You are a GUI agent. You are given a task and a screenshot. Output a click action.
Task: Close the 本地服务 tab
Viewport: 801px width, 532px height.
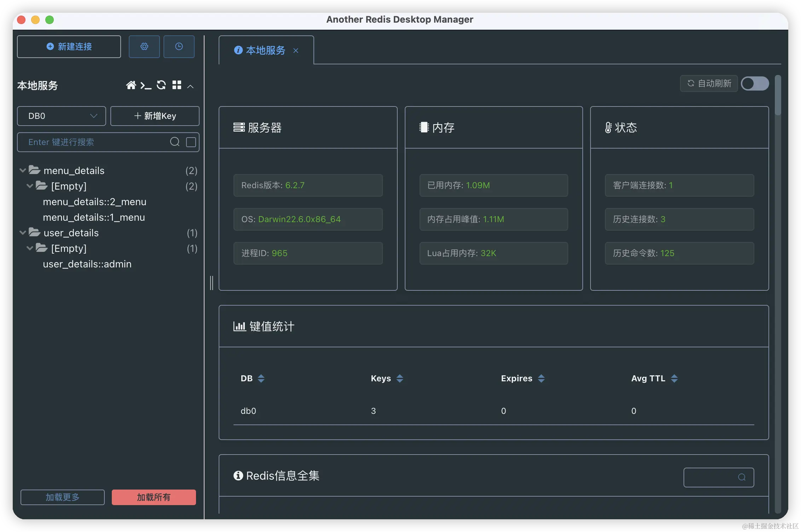[x=296, y=51]
